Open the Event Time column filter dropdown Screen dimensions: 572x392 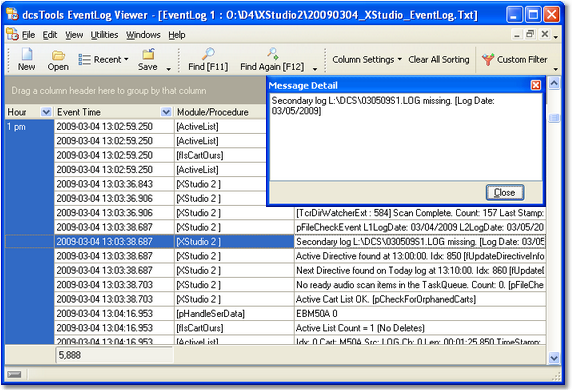point(166,112)
